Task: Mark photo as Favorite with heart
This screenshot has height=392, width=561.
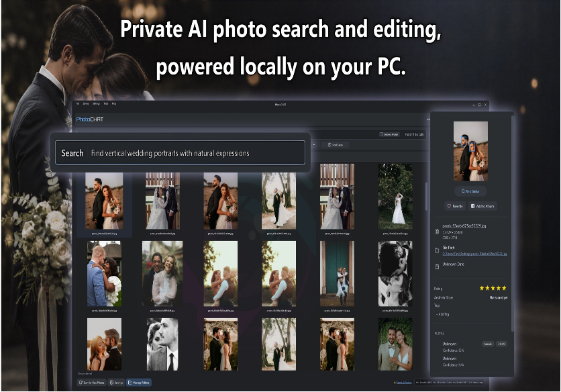Action: click(455, 206)
